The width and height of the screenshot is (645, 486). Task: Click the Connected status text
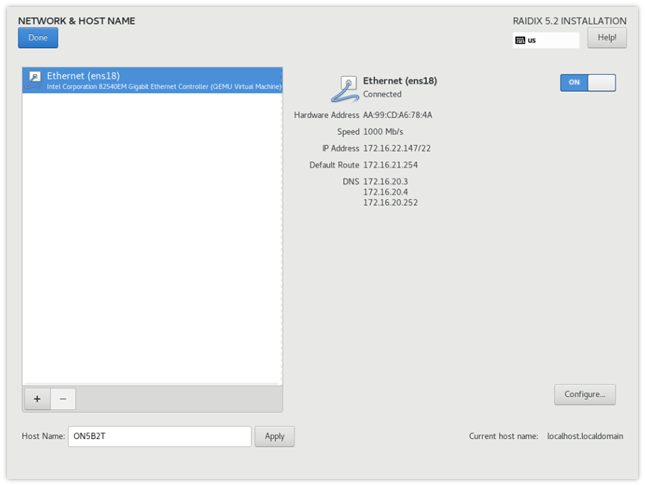pos(382,94)
